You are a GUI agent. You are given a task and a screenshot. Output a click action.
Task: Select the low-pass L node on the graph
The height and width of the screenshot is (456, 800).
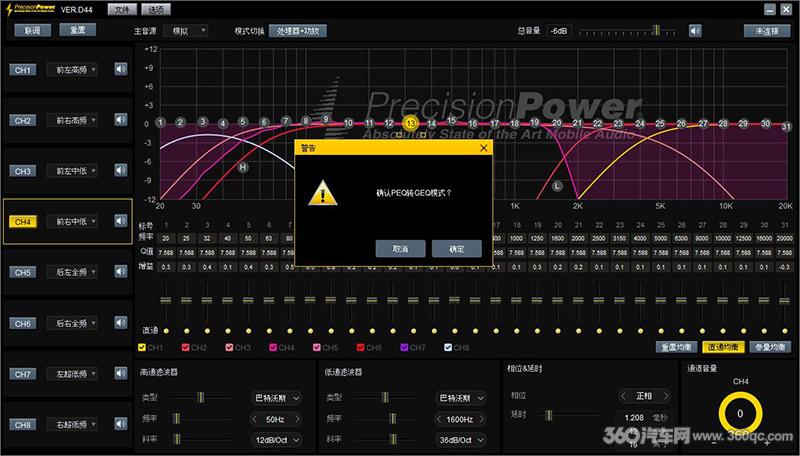pyautogui.click(x=557, y=186)
